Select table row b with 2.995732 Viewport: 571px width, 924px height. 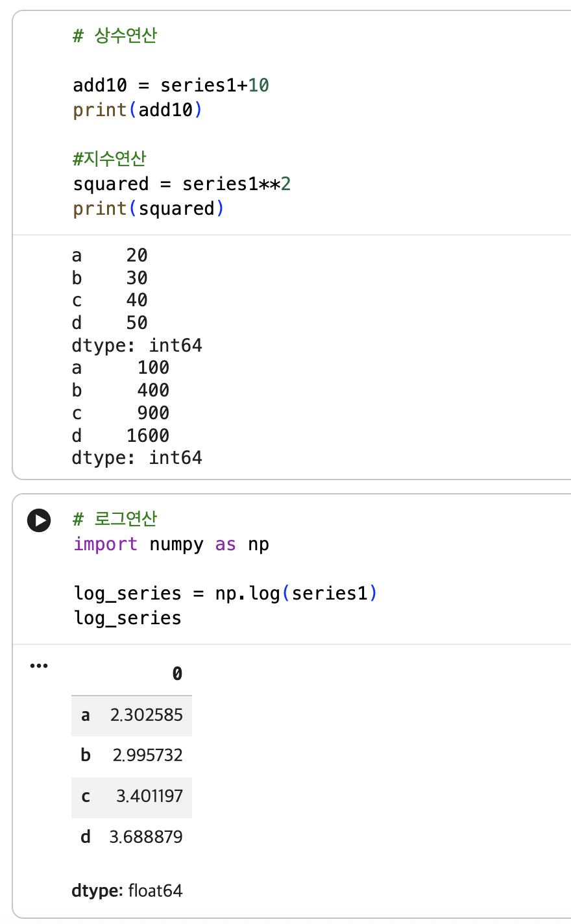[x=132, y=756]
